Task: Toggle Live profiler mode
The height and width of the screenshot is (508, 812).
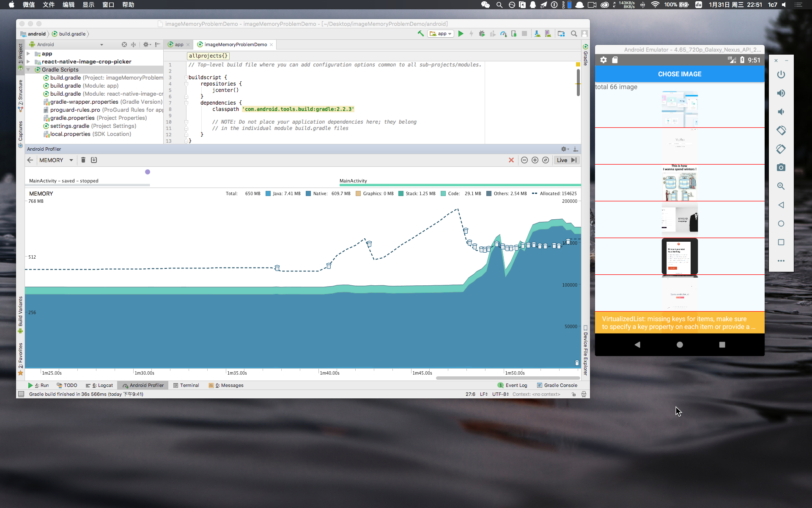Action: 566,160
